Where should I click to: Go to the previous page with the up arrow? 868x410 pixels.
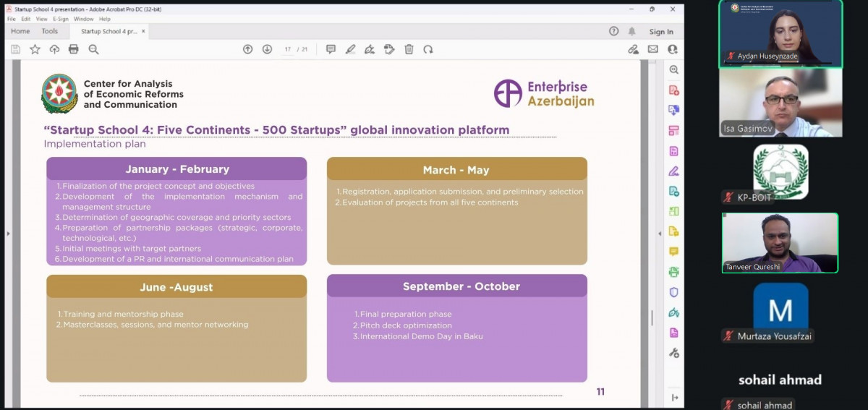coord(247,49)
